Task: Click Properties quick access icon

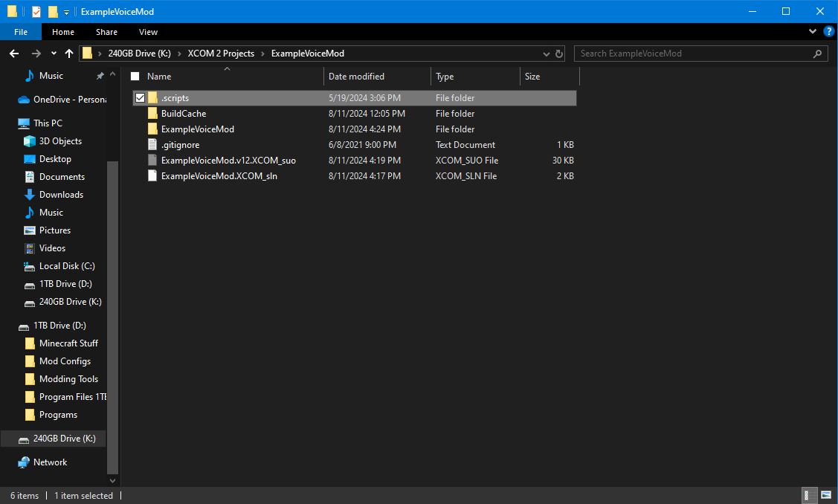Action: point(36,11)
